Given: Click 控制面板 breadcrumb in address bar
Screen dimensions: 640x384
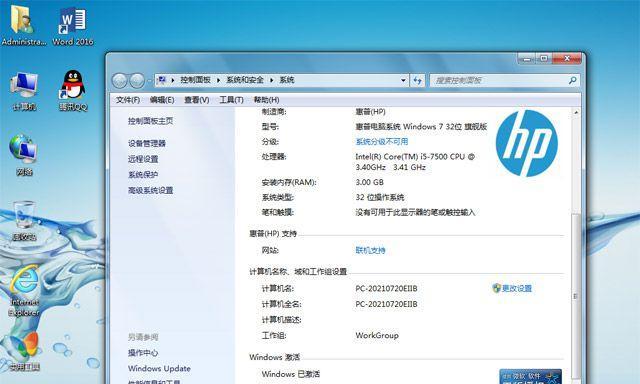Looking at the screenshot, I should pos(196,80).
